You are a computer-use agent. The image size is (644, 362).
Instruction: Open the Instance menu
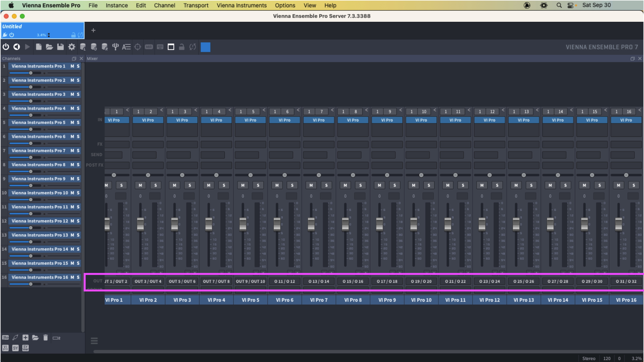point(117,5)
